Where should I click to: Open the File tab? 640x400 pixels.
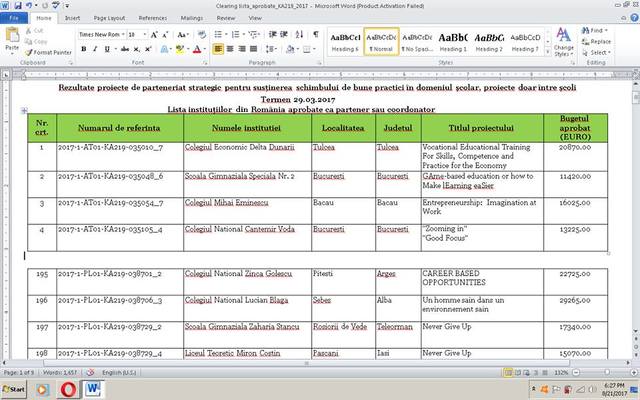(x=14, y=18)
